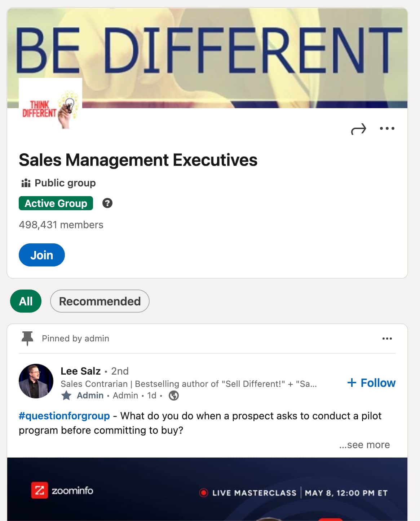Screen dimensions: 420x521
Task: Expand the post with see more
Action: 364,445
